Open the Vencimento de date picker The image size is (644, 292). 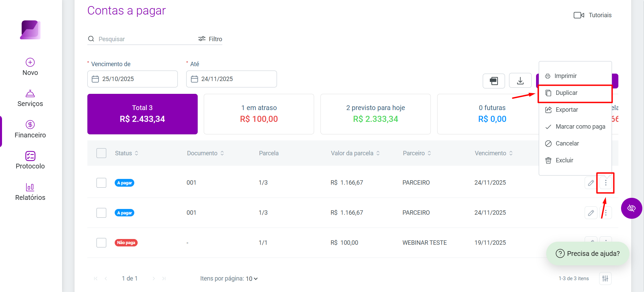133,79
